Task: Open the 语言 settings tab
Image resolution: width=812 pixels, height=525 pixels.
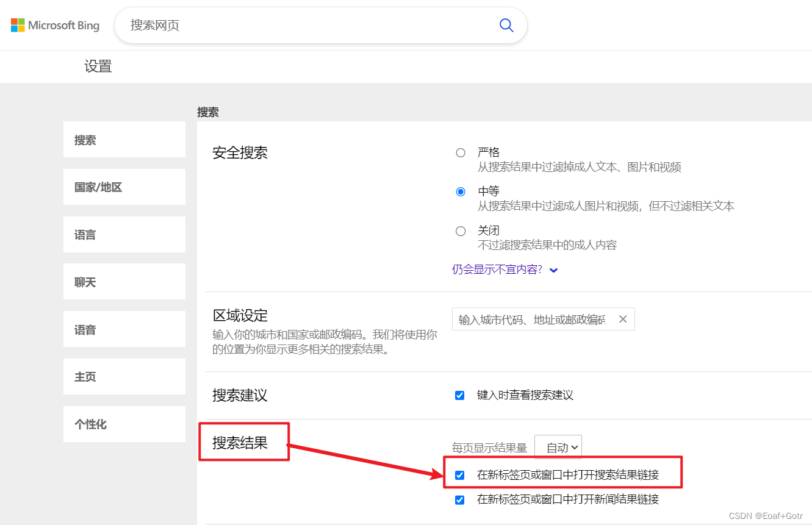Action: 124,235
